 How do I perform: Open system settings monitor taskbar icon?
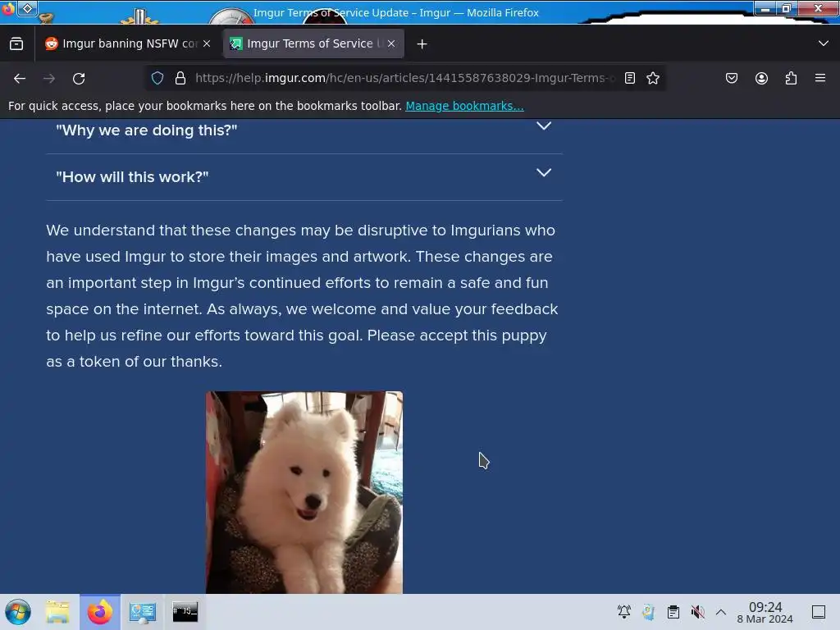(143, 612)
